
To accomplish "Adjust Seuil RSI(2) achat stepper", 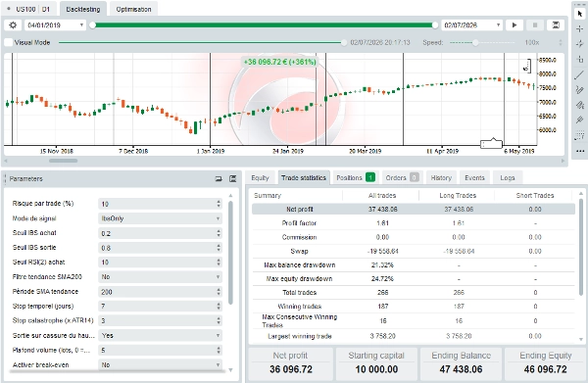I will pyautogui.click(x=219, y=263).
